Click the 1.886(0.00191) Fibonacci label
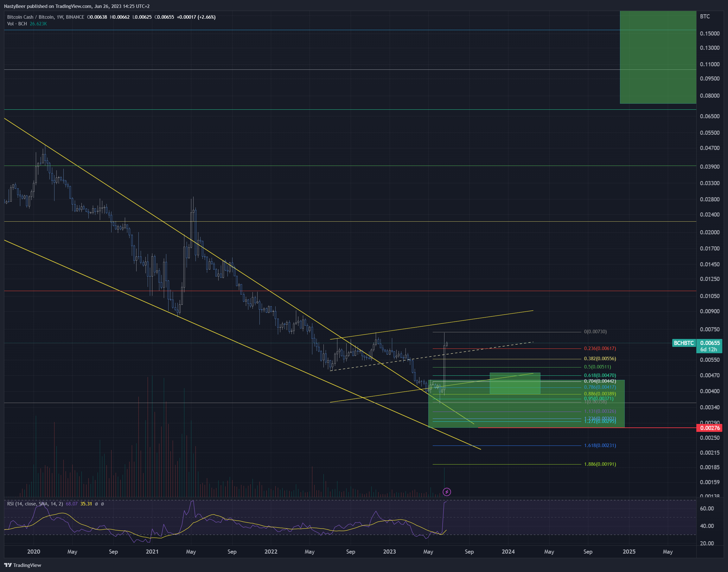This screenshot has width=728, height=572. 600,464
